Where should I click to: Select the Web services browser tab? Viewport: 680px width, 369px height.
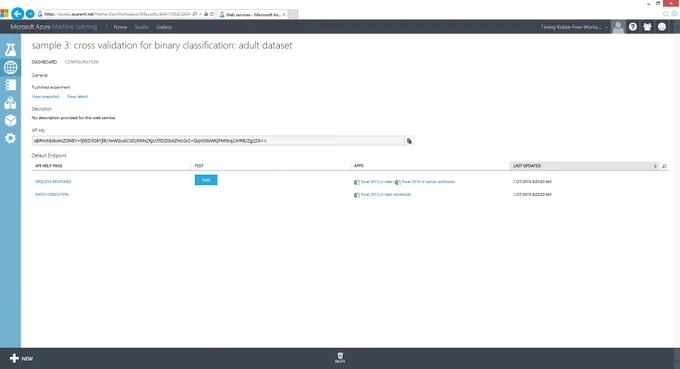[x=252, y=14]
